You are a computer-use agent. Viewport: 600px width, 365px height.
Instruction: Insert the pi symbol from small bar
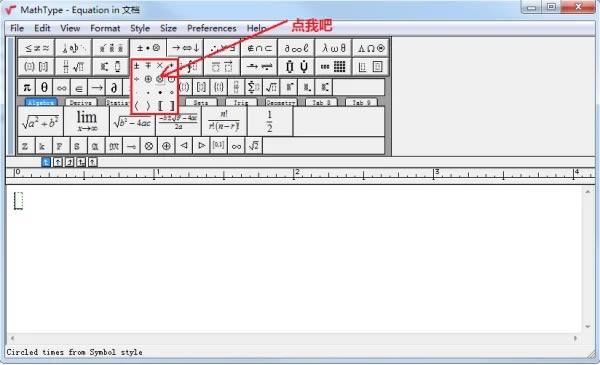click(27, 87)
